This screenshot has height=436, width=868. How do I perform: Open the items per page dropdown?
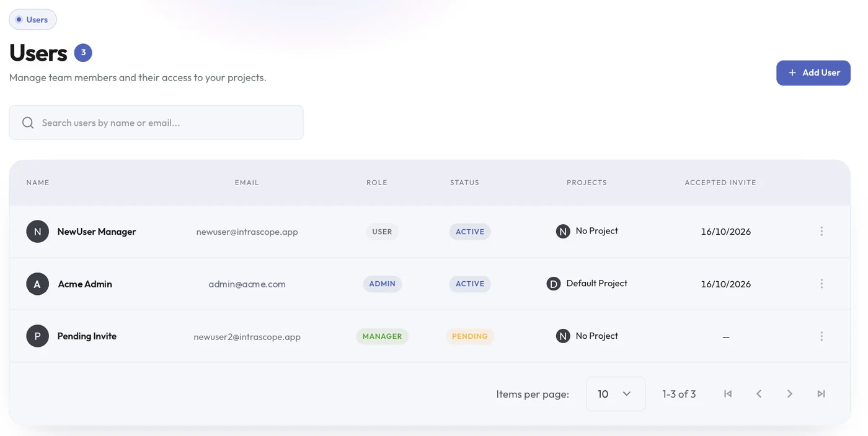click(616, 394)
